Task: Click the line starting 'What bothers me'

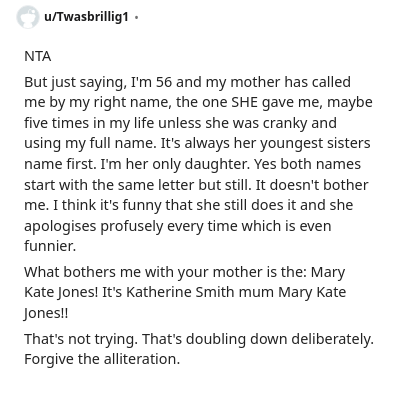Action: click(185, 272)
